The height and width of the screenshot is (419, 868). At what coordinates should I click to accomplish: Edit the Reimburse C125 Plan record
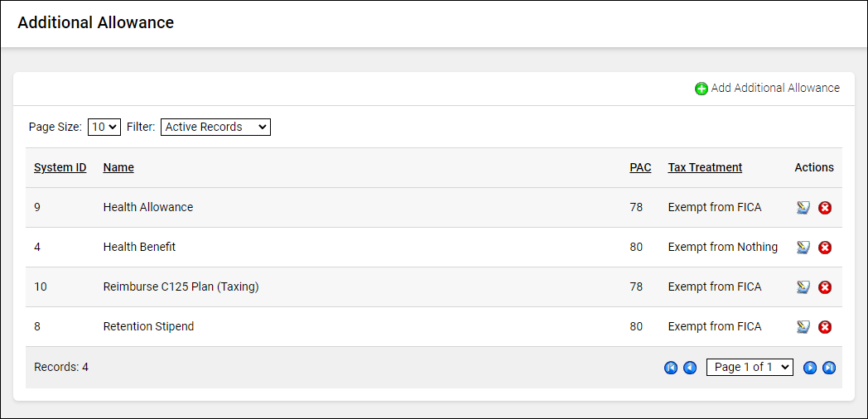point(803,287)
